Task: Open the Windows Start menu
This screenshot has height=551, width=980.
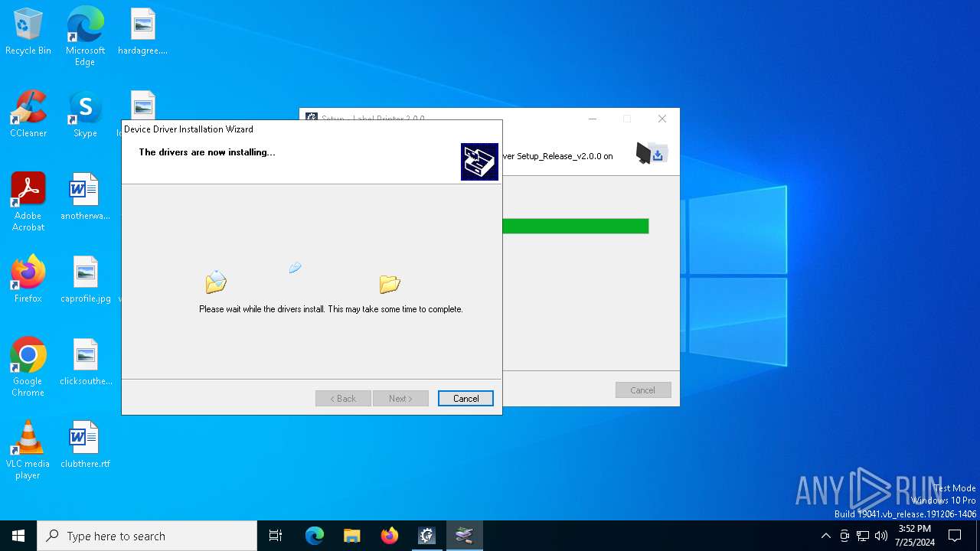Action: point(18,536)
